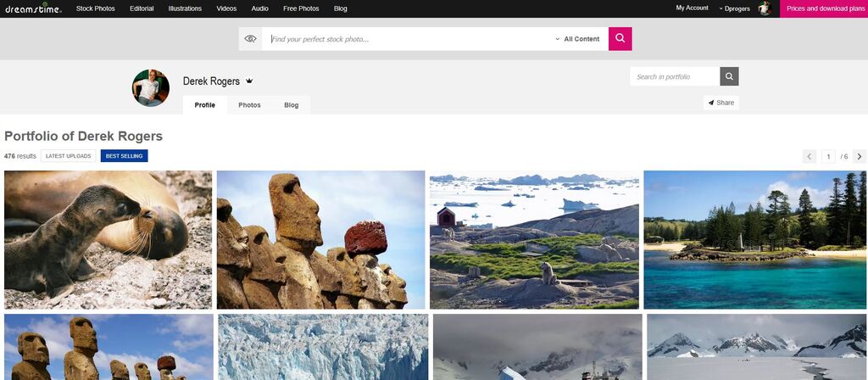Toggle Latest Uploads sorting
This screenshot has width=868, height=380.
click(x=68, y=156)
